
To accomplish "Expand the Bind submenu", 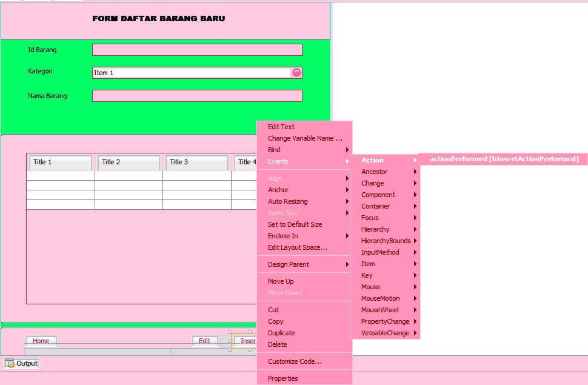I will pos(304,150).
